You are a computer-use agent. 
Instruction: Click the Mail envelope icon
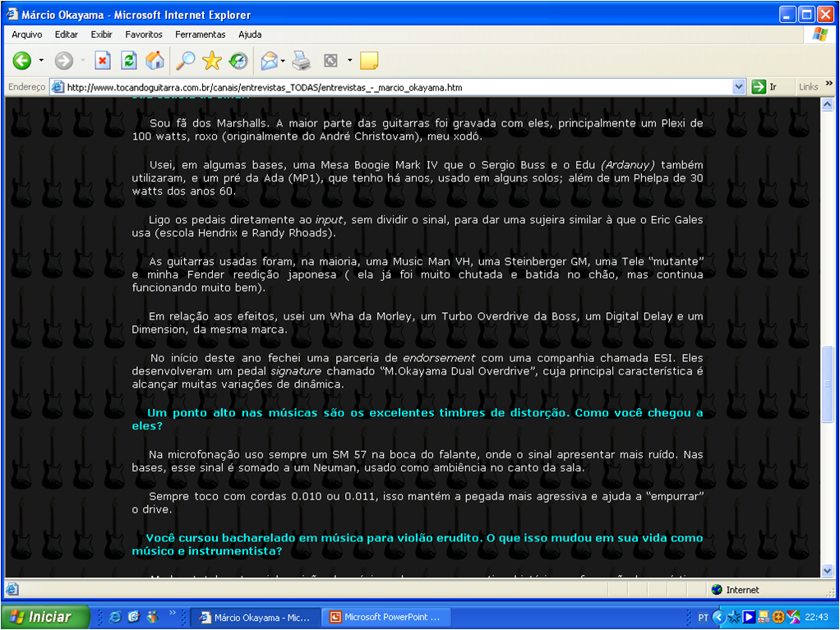point(269,61)
